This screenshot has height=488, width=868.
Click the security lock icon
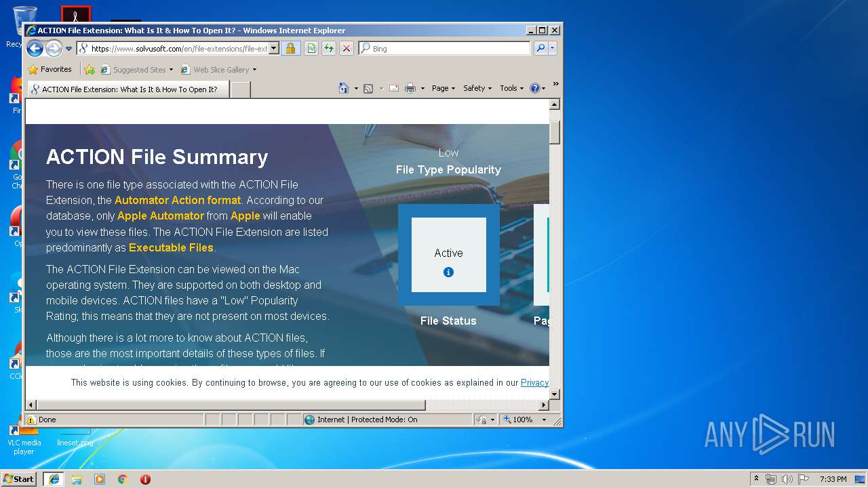290,49
